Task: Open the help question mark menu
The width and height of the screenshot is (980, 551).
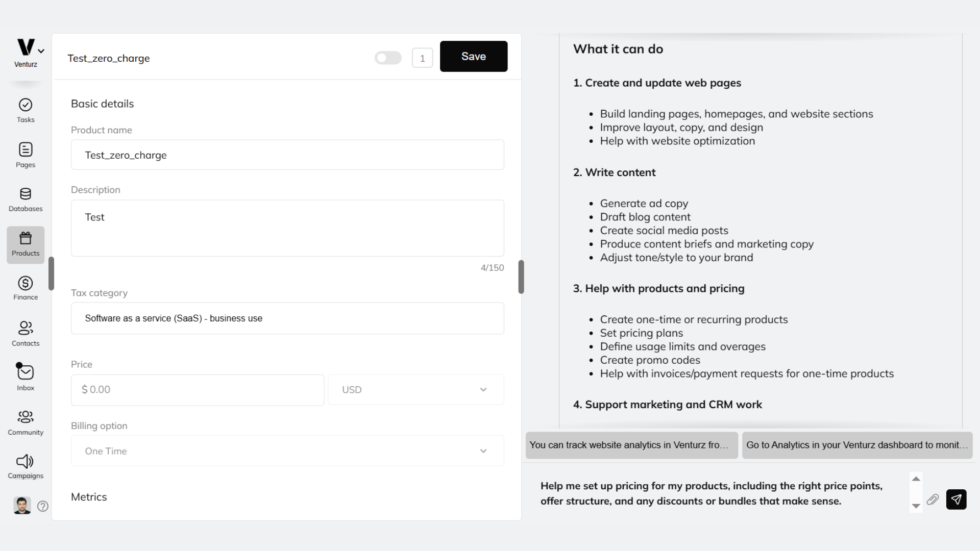Action: [x=43, y=506]
